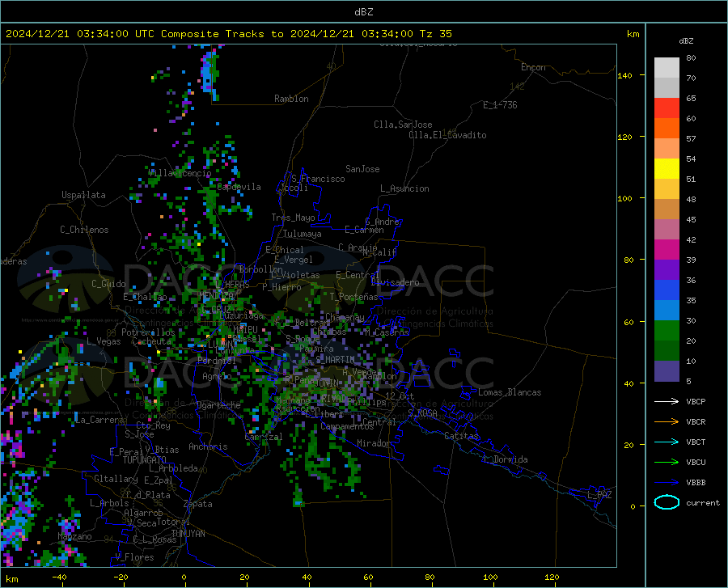Select the red 60 dBZ color swatch

click(x=667, y=108)
